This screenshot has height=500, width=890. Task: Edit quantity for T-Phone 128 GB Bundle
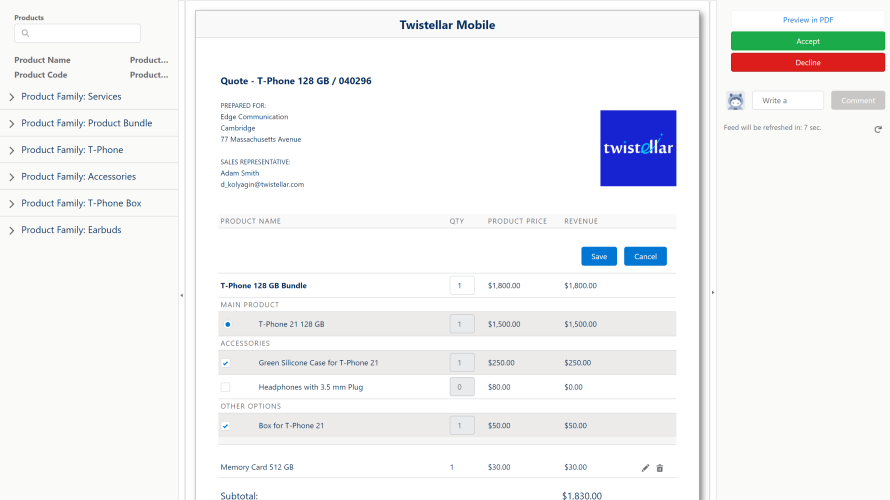tap(462, 285)
